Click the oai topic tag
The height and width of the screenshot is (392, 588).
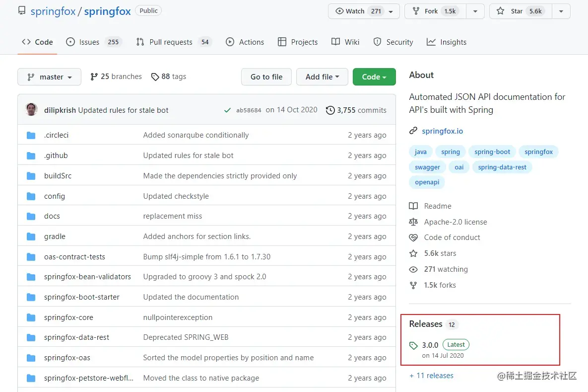pyautogui.click(x=459, y=167)
